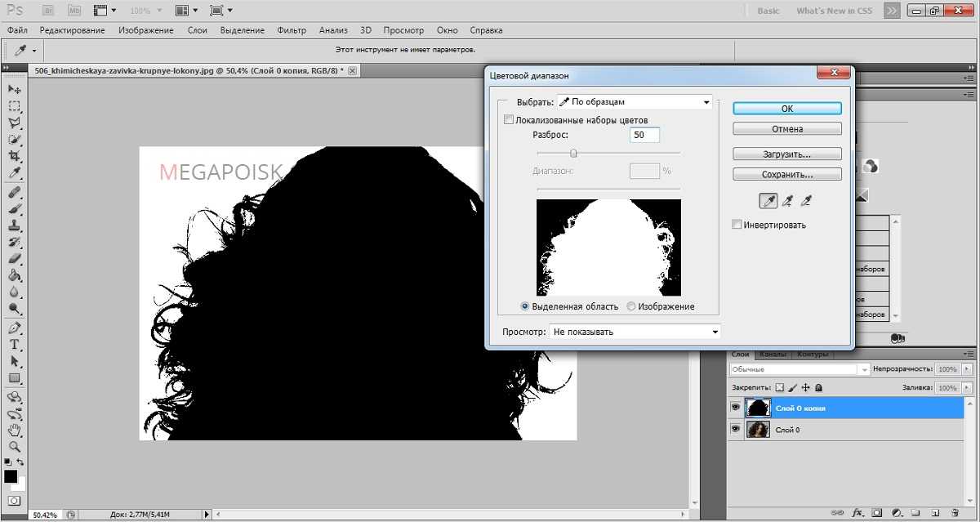Enable Локализованные наборы цветов checkbox
The width and height of the screenshot is (980, 522).
[x=510, y=120]
